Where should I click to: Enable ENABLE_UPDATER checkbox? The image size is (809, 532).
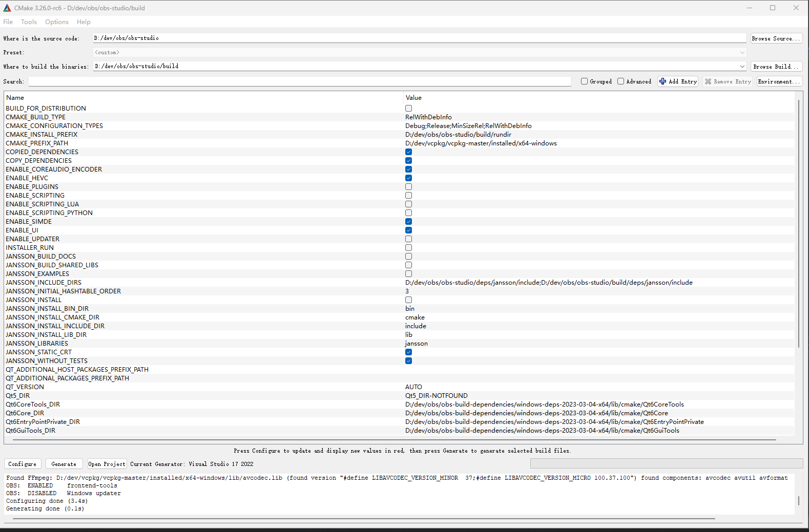(x=408, y=239)
